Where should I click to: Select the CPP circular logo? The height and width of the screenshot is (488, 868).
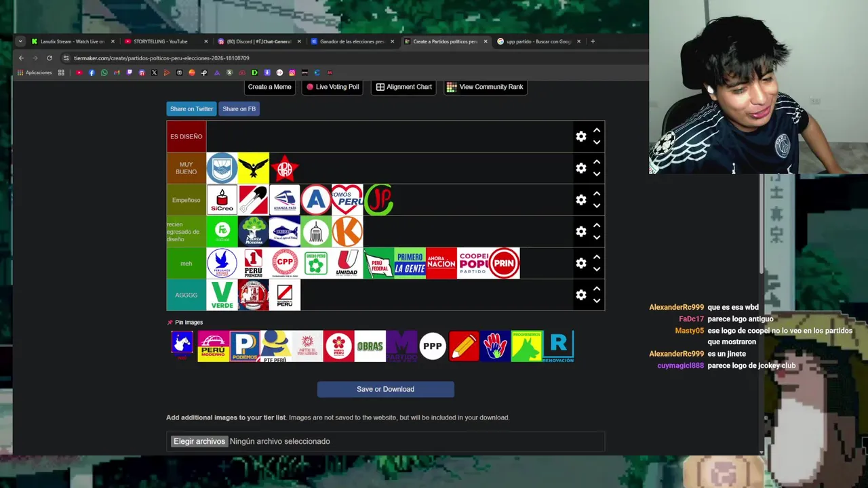[285, 263]
